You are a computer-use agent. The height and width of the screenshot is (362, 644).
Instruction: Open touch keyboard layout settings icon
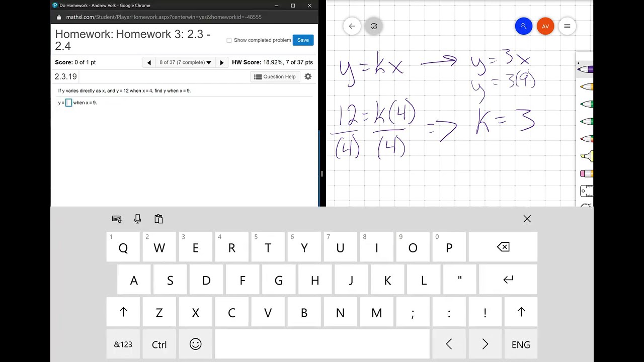click(x=117, y=219)
